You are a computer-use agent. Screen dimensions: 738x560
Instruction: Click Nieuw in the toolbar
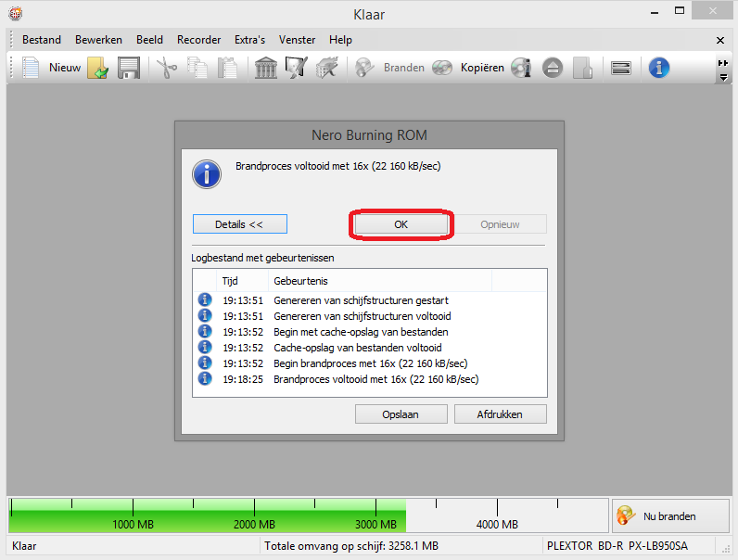[65, 68]
